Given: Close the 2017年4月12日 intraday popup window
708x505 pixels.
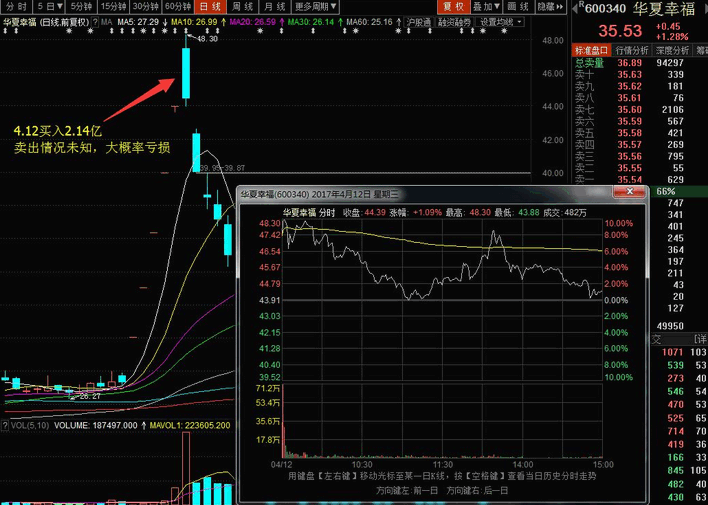Looking at the screenshot, I should [629, 192].
